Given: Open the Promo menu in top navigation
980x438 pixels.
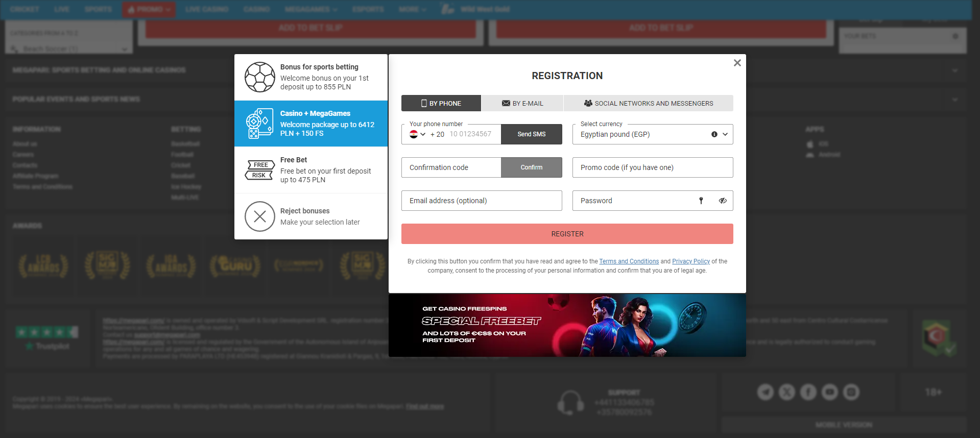Looking at the screenshot, I should coord(149,9).
